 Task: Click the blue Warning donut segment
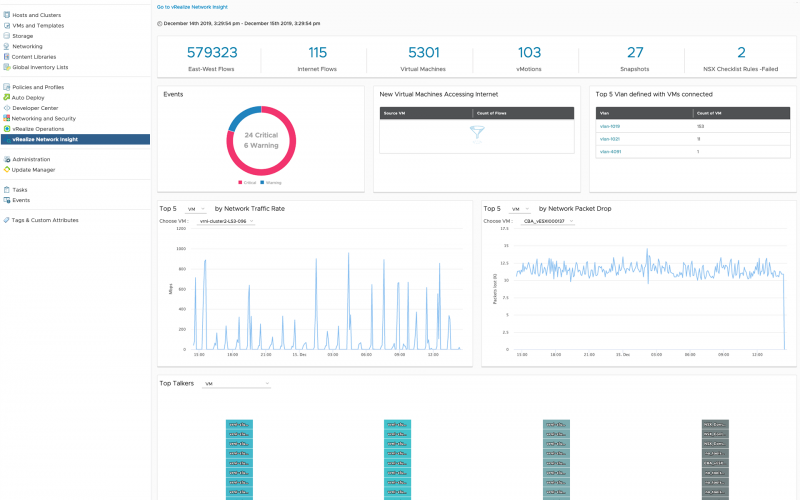click(240, 116)
